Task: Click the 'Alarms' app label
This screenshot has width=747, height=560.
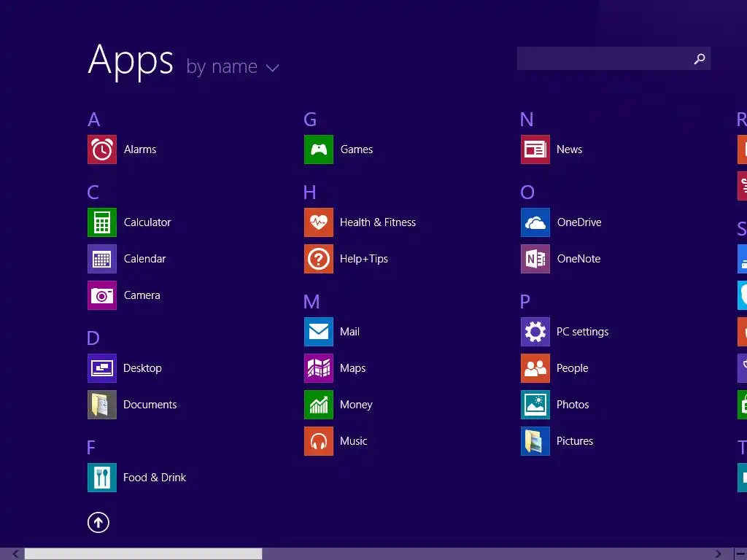Action: click(x=140, y=149)
